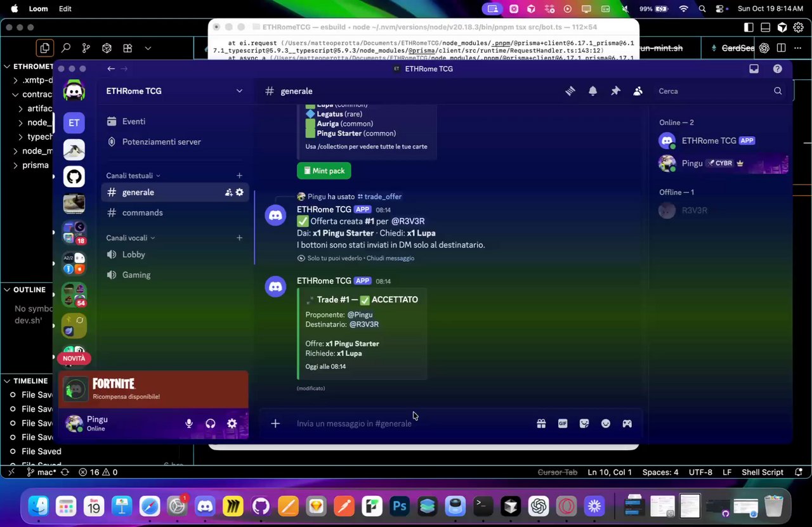The width and height of the screenshot is (812, 527).
Task: Open the Search icon in the editor activity bar
Action: pyautogui.click(x=65, y=48)
